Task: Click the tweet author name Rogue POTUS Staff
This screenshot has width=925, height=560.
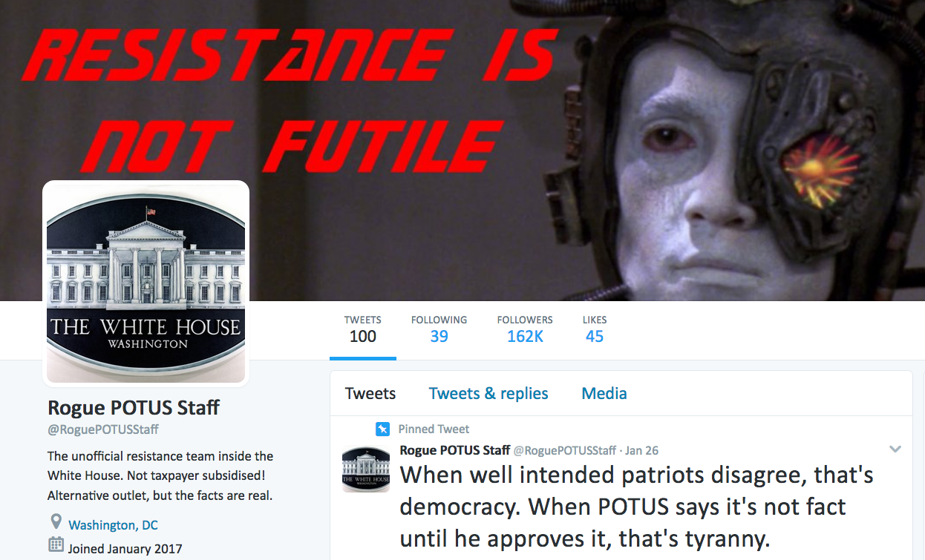Action: 455,450
